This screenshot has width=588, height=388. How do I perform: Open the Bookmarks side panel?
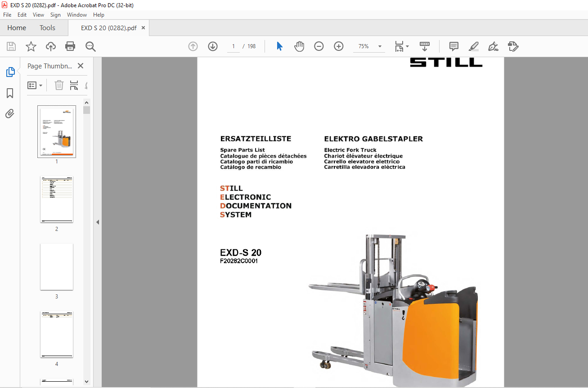click(x=10, y=93)
